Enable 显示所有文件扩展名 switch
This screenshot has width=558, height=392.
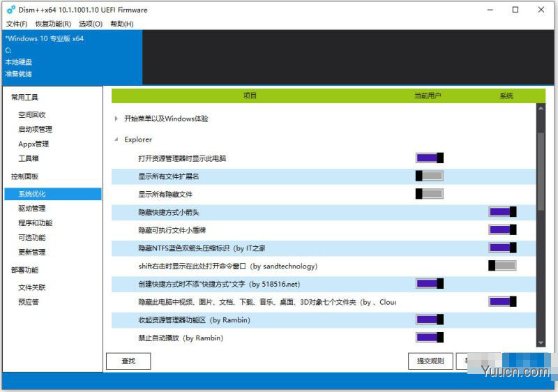point(430,176)
